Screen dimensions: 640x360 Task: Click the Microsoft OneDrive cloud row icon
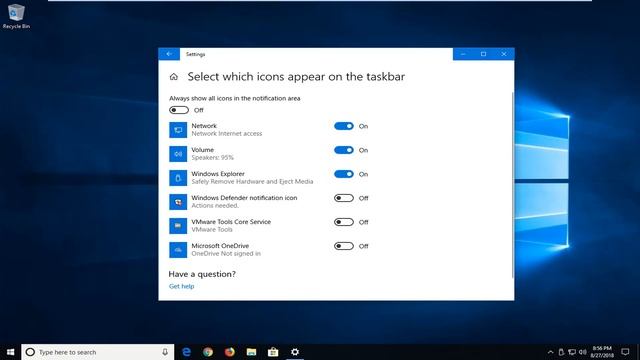178,250
